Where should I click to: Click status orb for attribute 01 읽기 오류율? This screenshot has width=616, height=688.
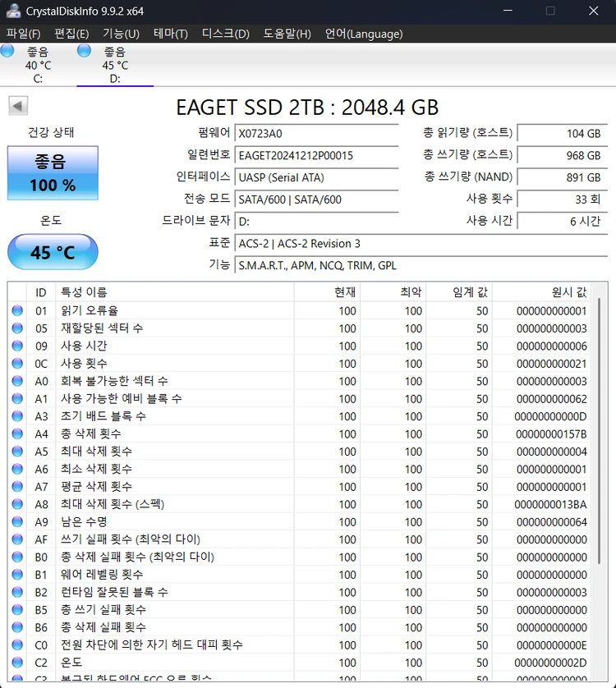click(17, 310)
